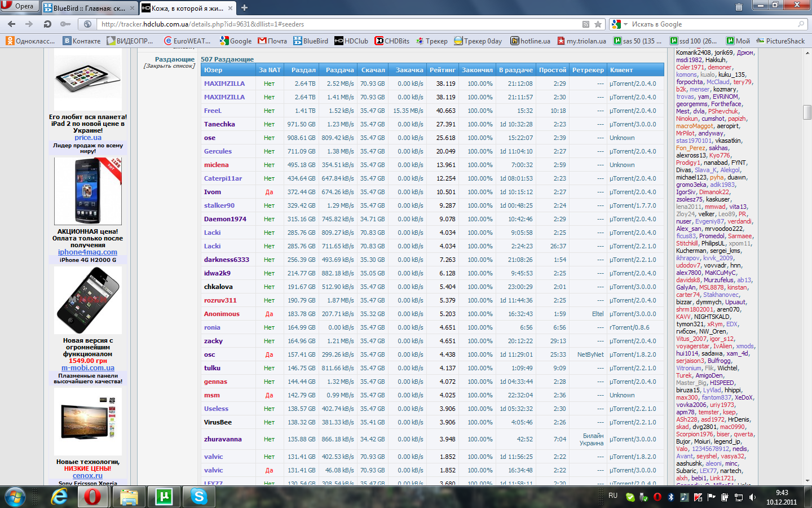
Task: Click the 'Закрыть список' link
Action: click(169, 66)
